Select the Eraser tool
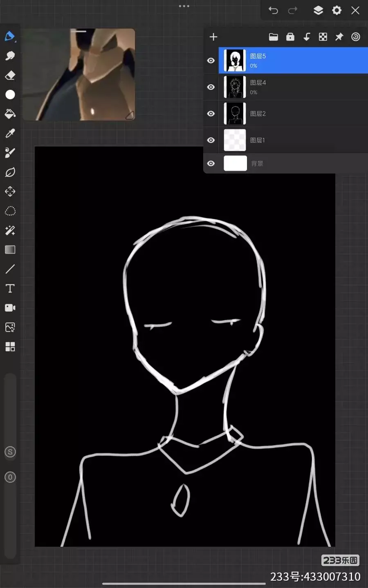Viewport: 368px width, 588px height. [10, 75]
